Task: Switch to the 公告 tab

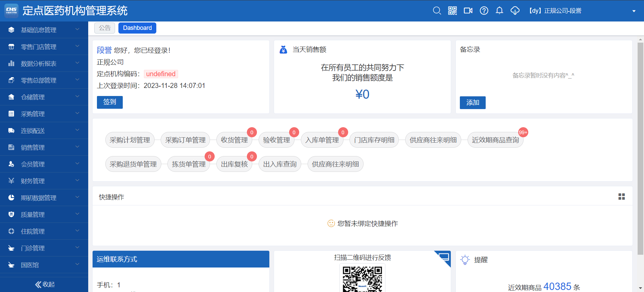Action: click(x=105, y=28)
